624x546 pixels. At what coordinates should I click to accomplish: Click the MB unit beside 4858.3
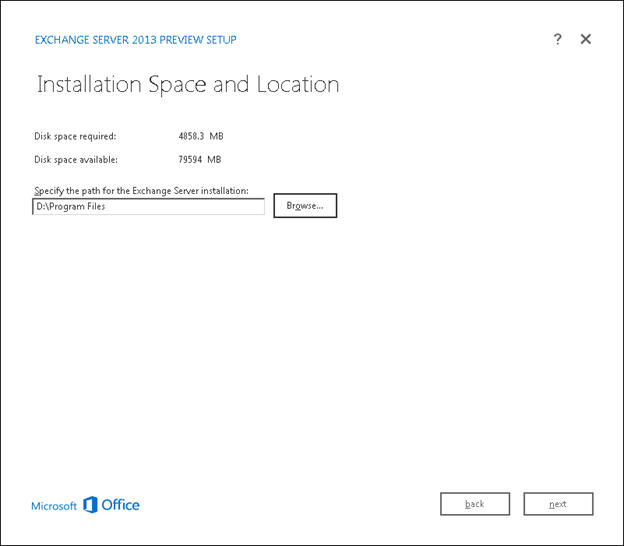(216, 136)
